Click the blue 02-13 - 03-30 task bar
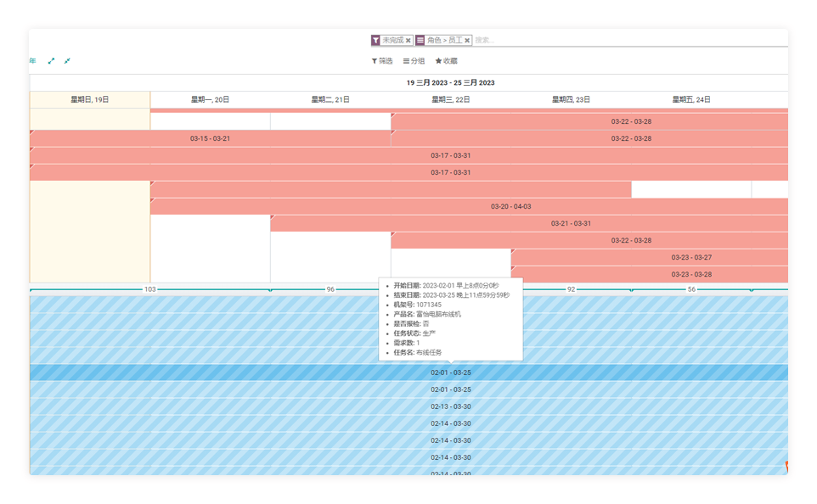Image resolution: width=817 pixels, height=504 pixels. point(450,406)
